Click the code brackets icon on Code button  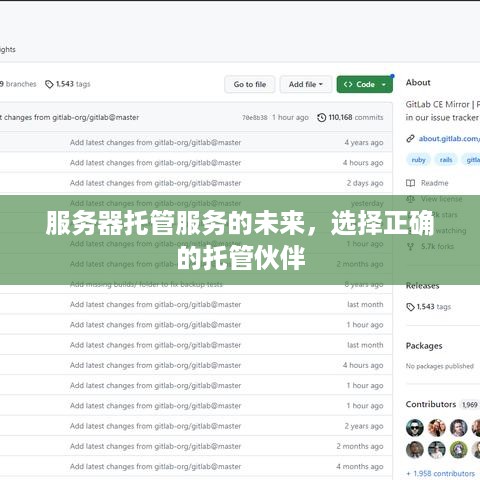[348, 84]
